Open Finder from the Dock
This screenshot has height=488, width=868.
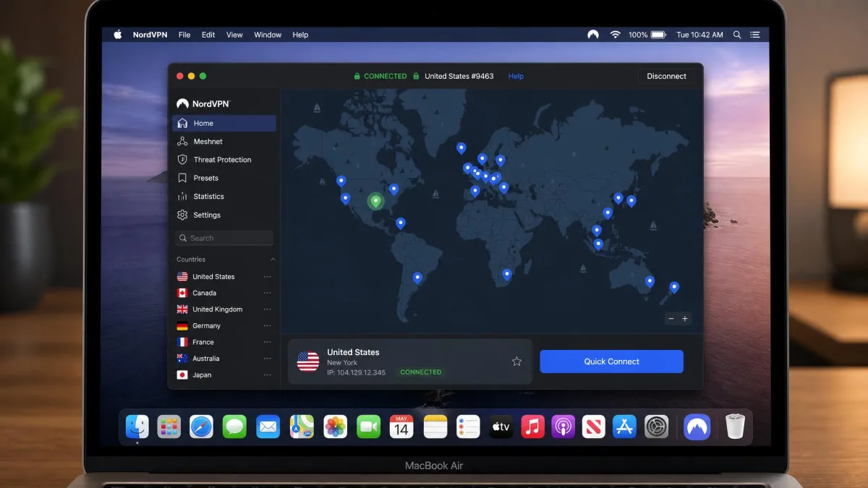click(137, 427)
